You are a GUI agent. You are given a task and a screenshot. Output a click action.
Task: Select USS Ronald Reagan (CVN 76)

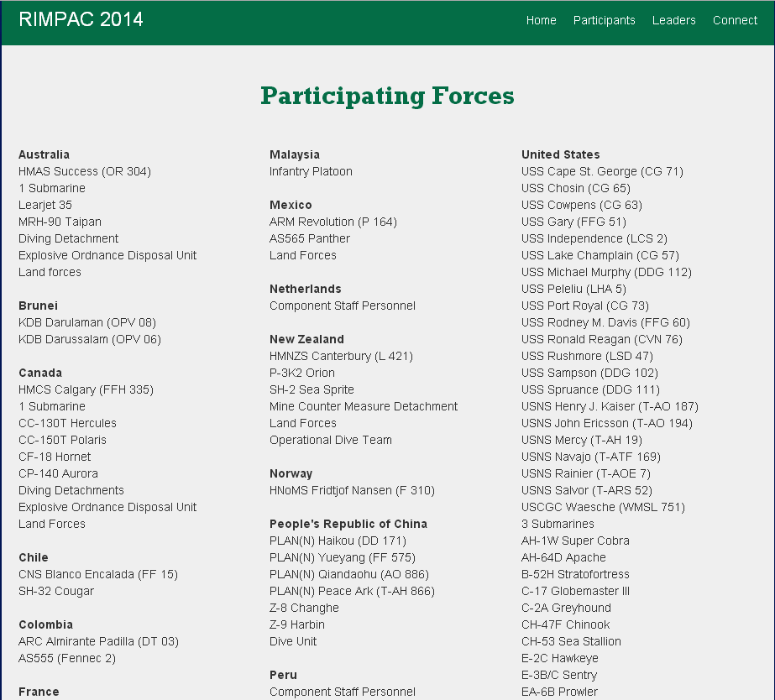click(x=601, y=339)
